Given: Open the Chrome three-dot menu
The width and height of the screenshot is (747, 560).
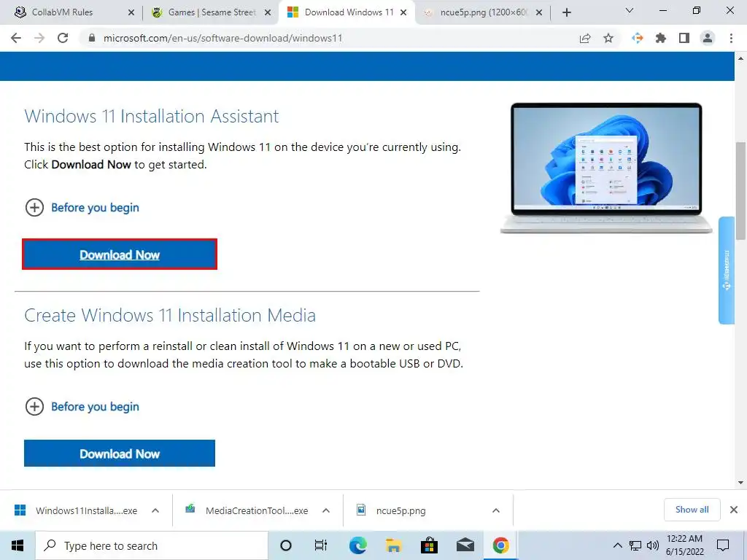Looking at the screenshot, I should (x=731, y=38).
